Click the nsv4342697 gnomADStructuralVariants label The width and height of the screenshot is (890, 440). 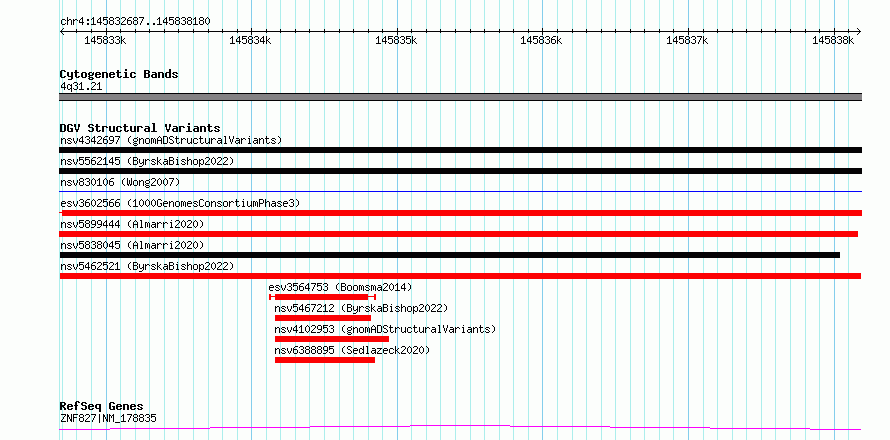[x=171, y=140]
